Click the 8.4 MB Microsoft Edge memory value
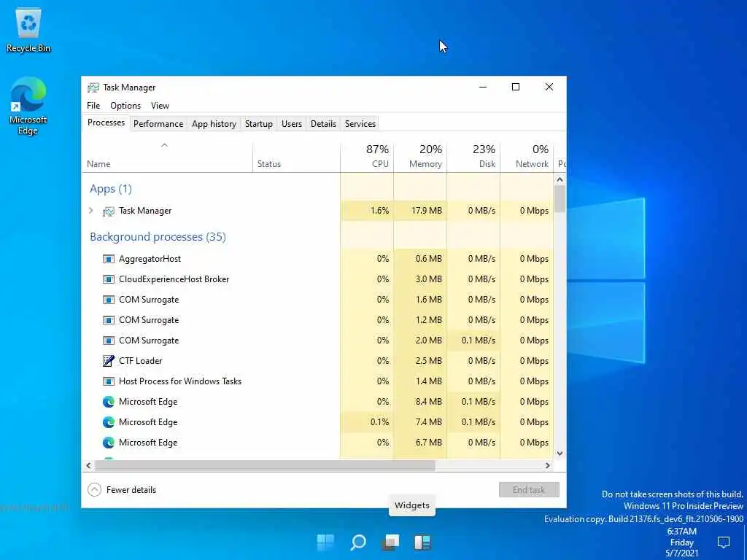The image size is (747, 560). coord(429,402)
